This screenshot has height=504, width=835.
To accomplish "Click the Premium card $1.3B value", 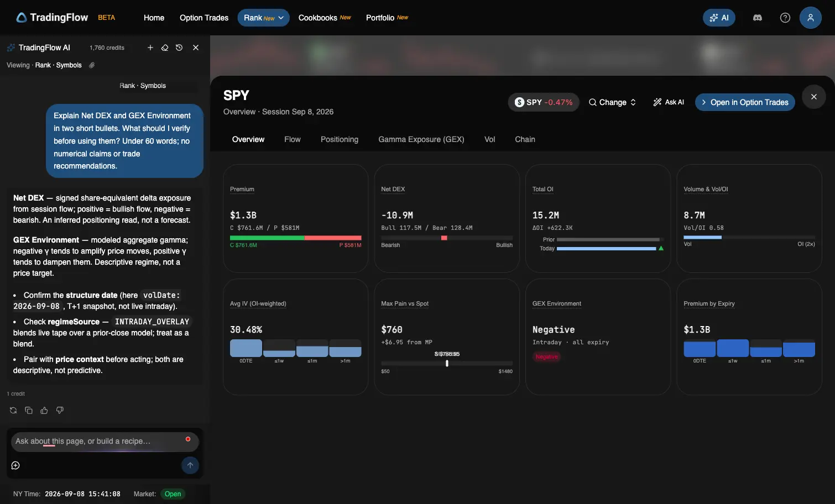I will click(243, 215).
